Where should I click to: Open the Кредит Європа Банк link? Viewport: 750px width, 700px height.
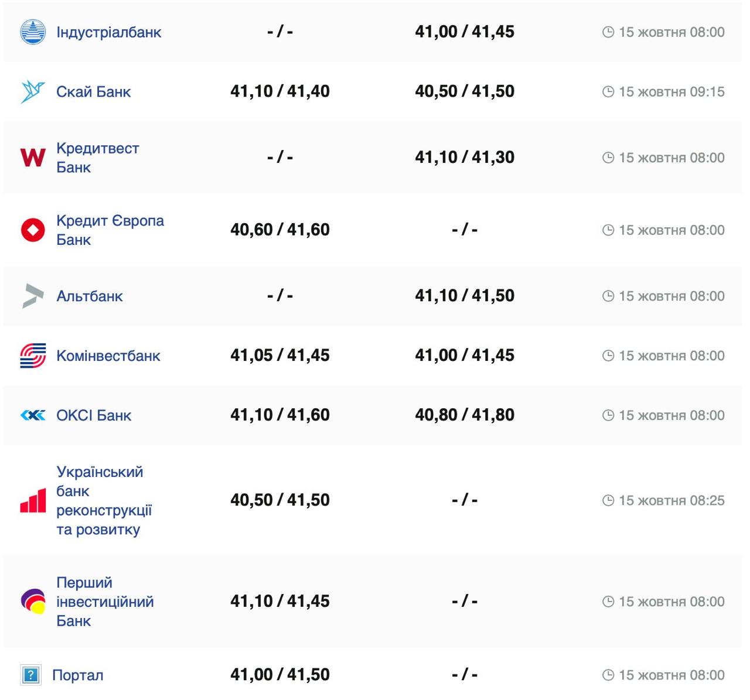pyautogui.click(x=110, y=230)
